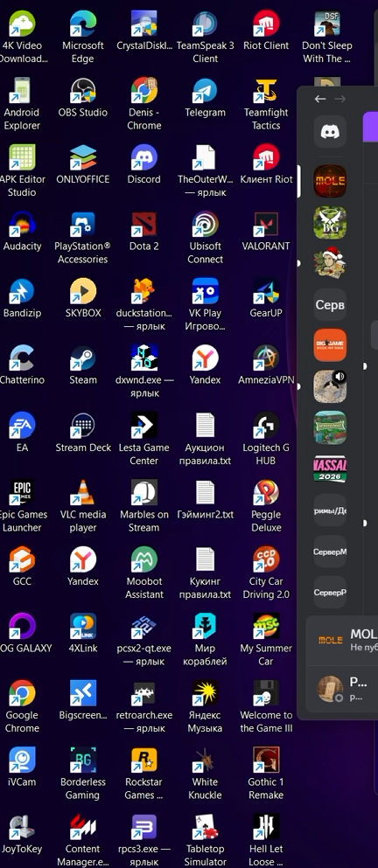Launch the Riot Client desktop icon

tap(266, 24)
